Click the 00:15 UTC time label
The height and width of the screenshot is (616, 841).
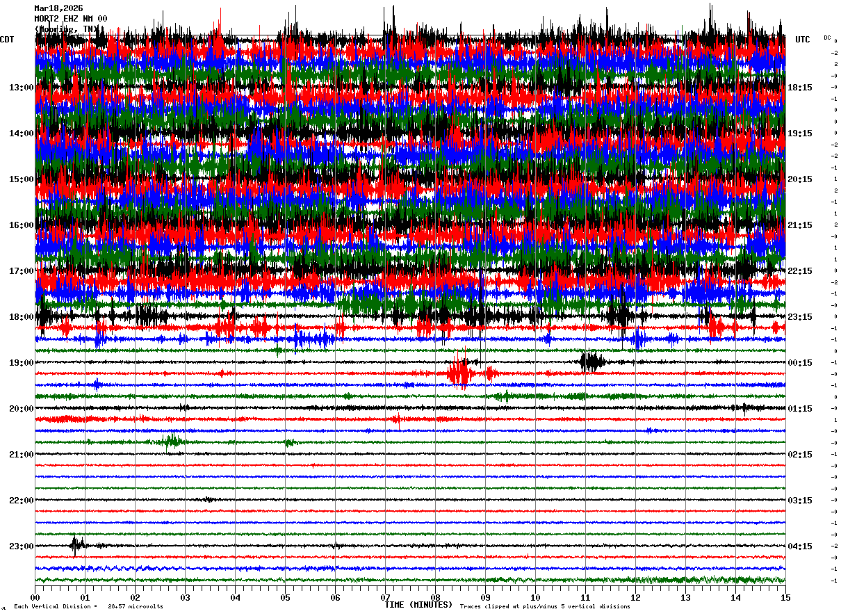800,363
